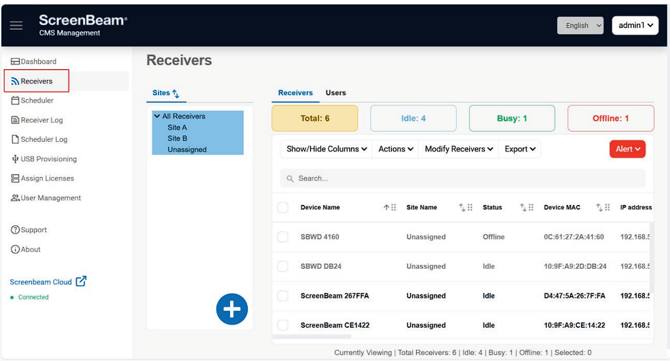Open Assign Licenses page
Screen dimensions: 670x361
coord(42,178)
